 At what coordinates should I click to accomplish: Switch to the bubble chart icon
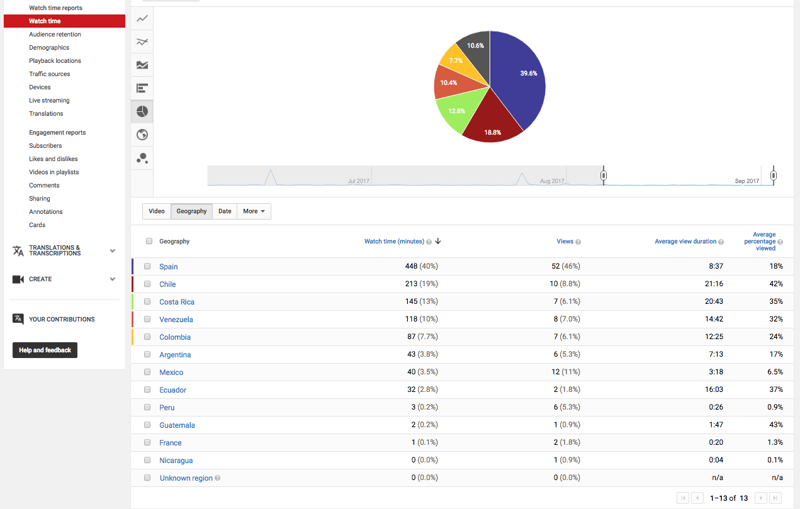coord(142,158)
